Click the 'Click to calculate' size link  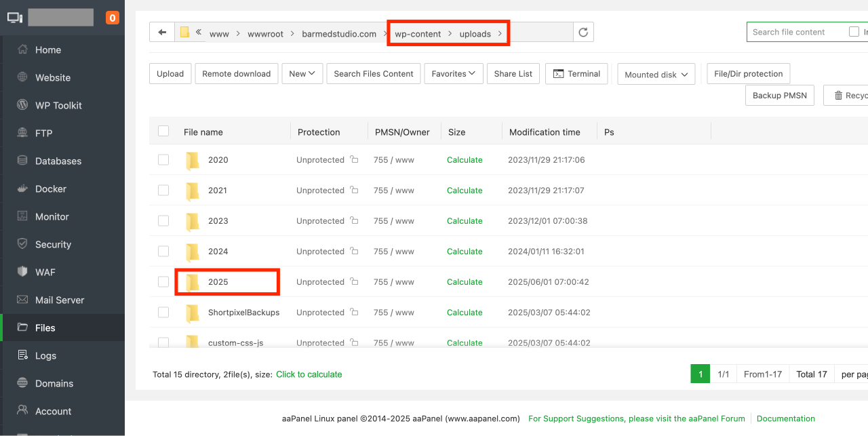point(309,374)
